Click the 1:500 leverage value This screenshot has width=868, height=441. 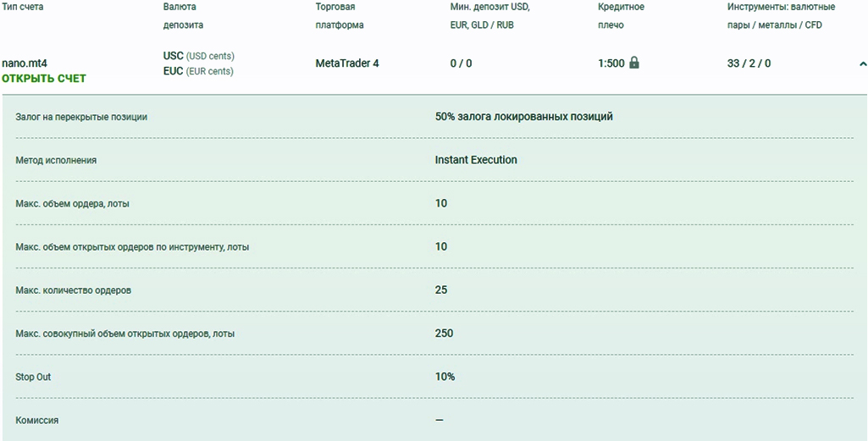pyautogui.click(x=611, y=63)
